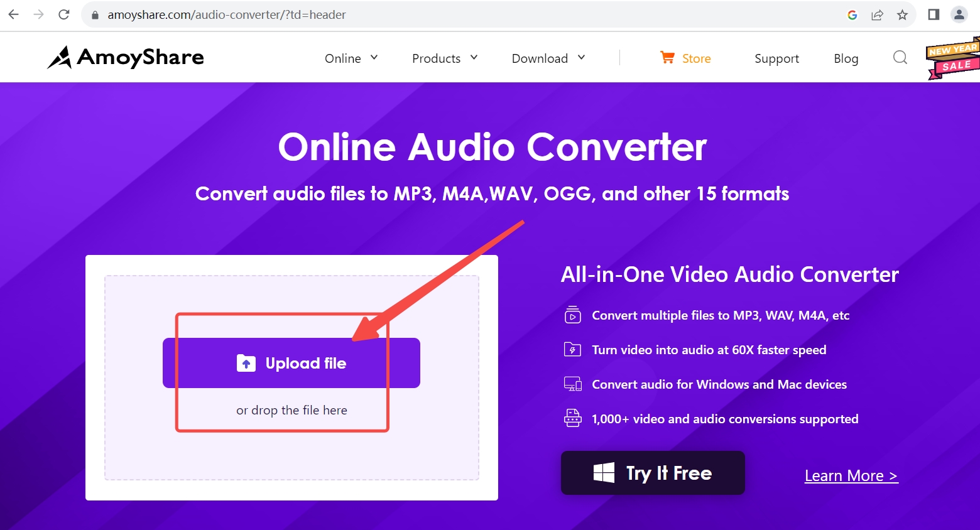
Task: Click the convert multiple files feature icon
Action: click(x=572, y=315)
